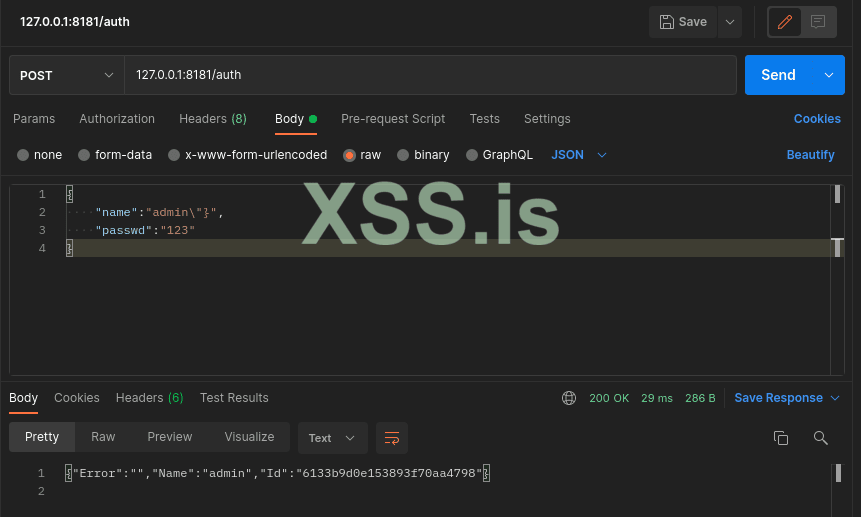Open the Pre-request Script tab
Image resolution: width=861 pixels, height=517 pixels.
[x=393, y=119]
